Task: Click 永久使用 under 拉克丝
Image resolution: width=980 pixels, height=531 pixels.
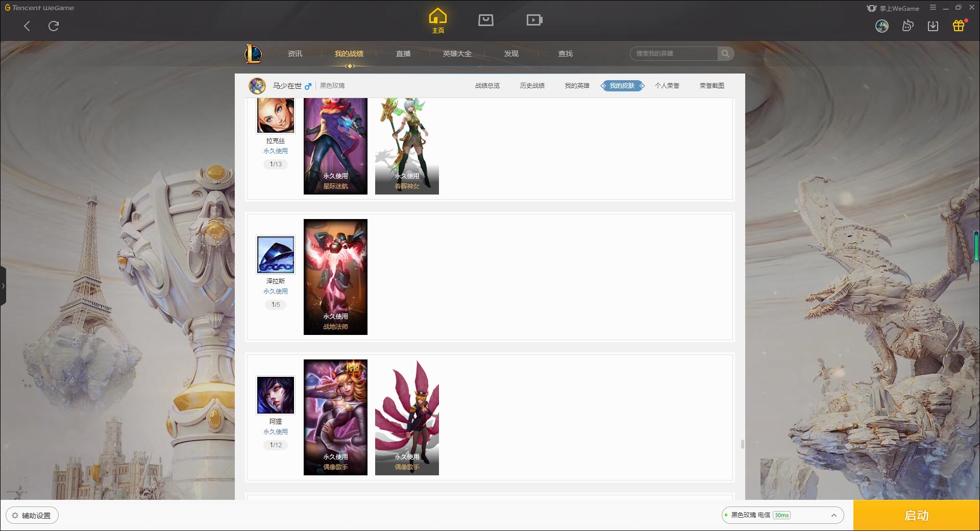Action: tap(276, 151)
